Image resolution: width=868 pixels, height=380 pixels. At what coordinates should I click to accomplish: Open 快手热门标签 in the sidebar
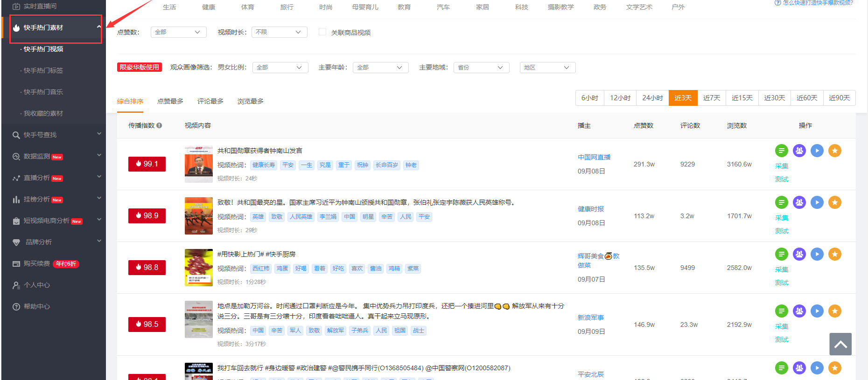point(43,70)
